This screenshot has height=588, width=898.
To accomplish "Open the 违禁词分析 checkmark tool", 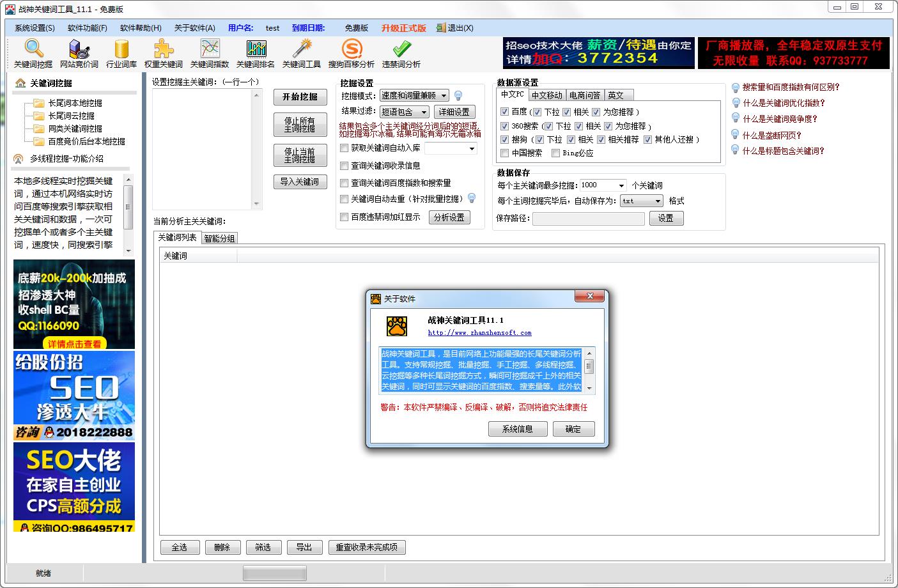I will coord(401,54).
